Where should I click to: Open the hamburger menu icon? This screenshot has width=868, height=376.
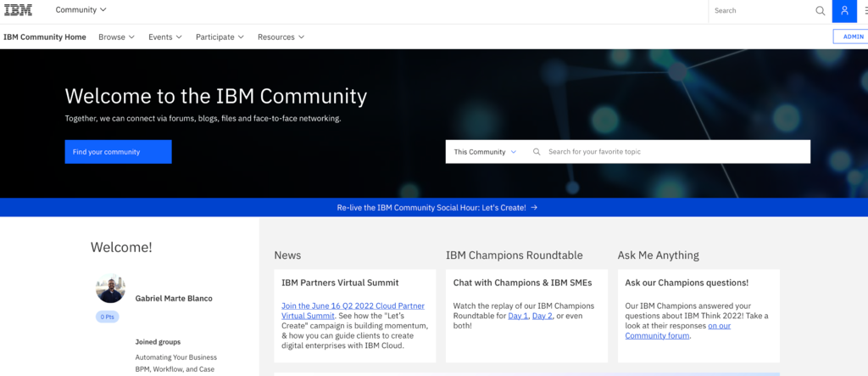coord(865,10)
